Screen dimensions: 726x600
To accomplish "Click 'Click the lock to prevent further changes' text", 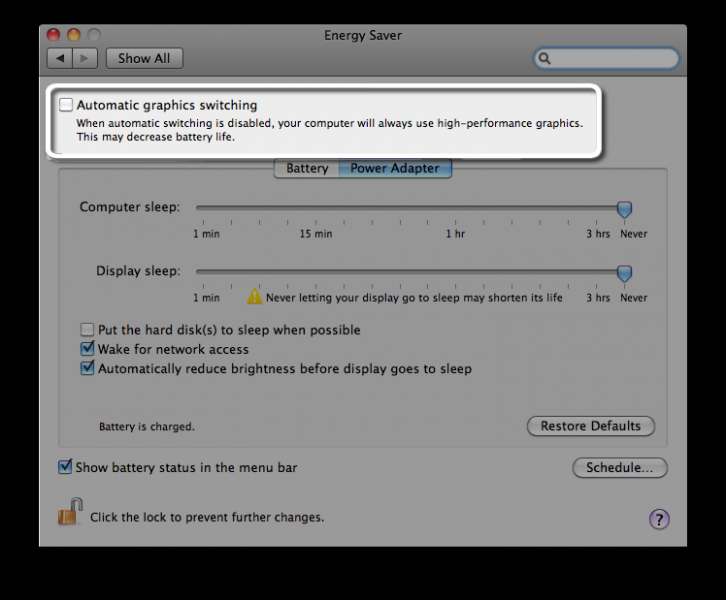I will click(207, 517).
